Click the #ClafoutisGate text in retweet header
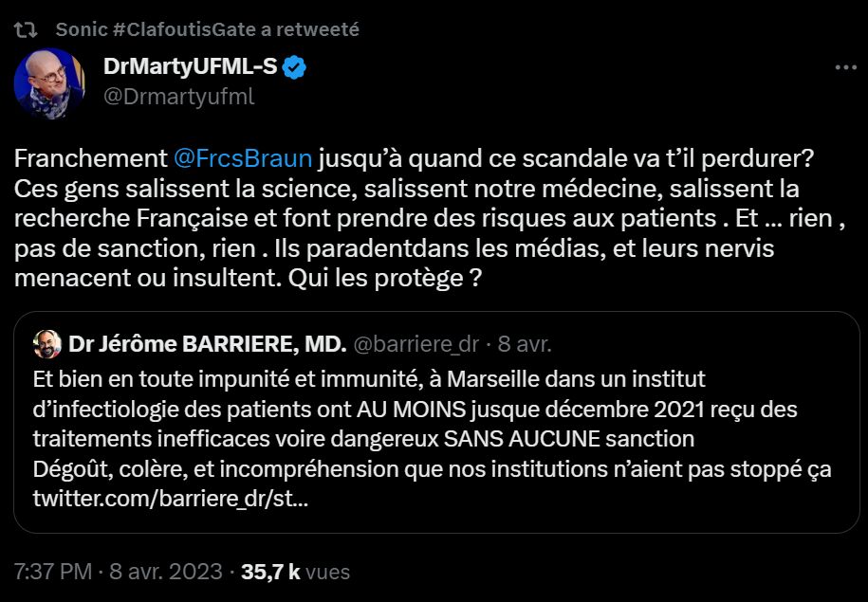868x602 pixels. click(x=178, y=29)
